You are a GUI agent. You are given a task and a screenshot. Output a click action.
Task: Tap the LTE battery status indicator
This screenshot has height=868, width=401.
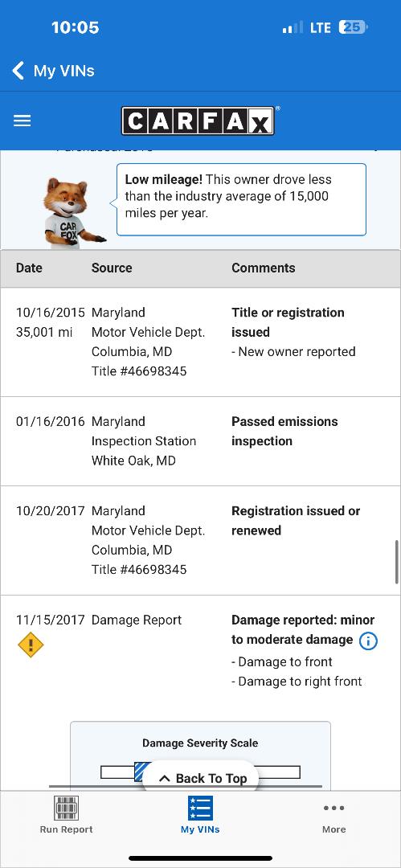click(353, 27)
